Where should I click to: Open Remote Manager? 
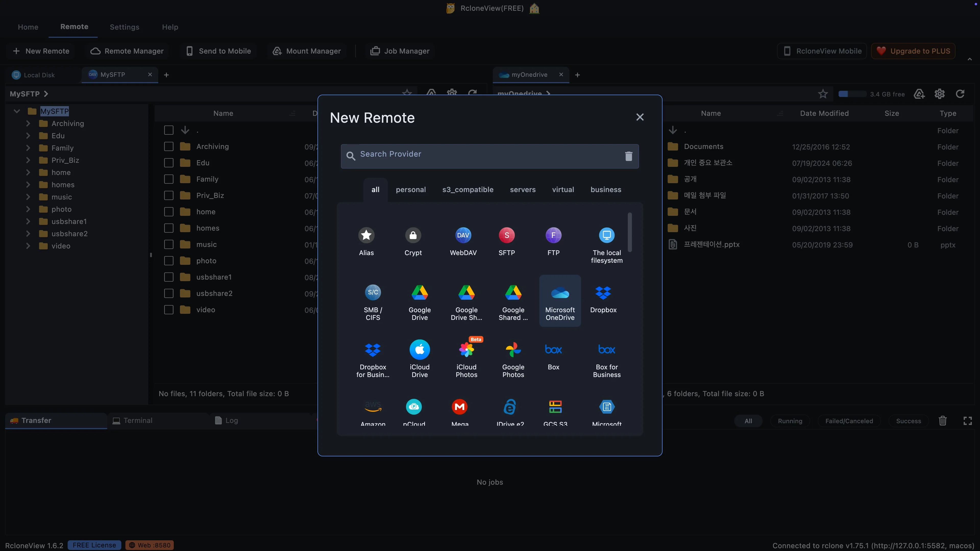127,51
